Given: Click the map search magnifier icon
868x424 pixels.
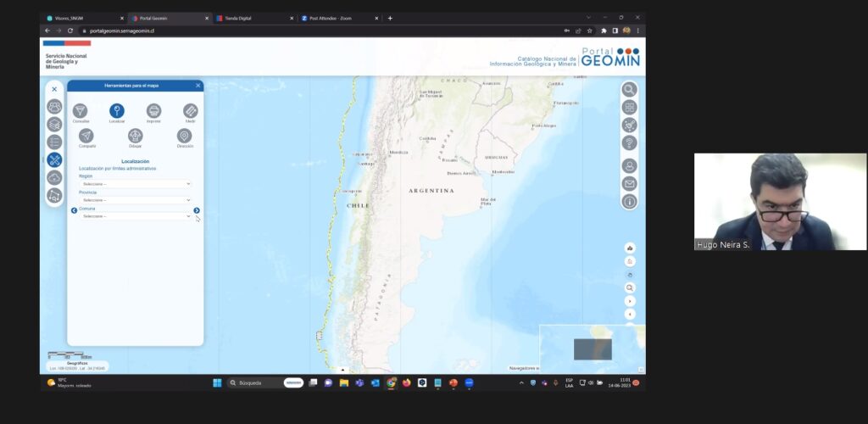Looking at the screenshot, I should tap(629, 89).
